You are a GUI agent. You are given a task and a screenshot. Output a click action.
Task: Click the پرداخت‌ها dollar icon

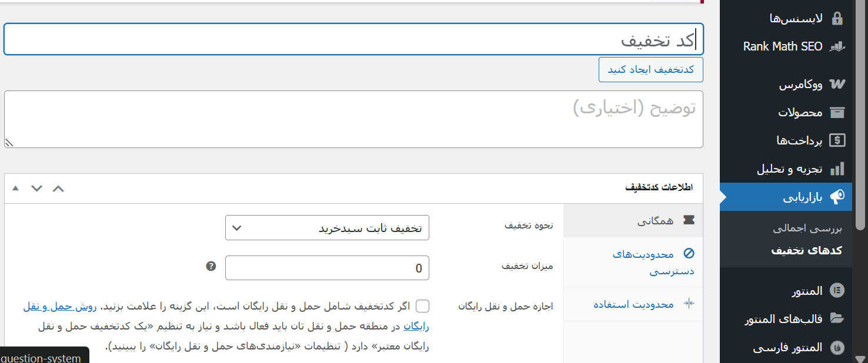point(836,140)
